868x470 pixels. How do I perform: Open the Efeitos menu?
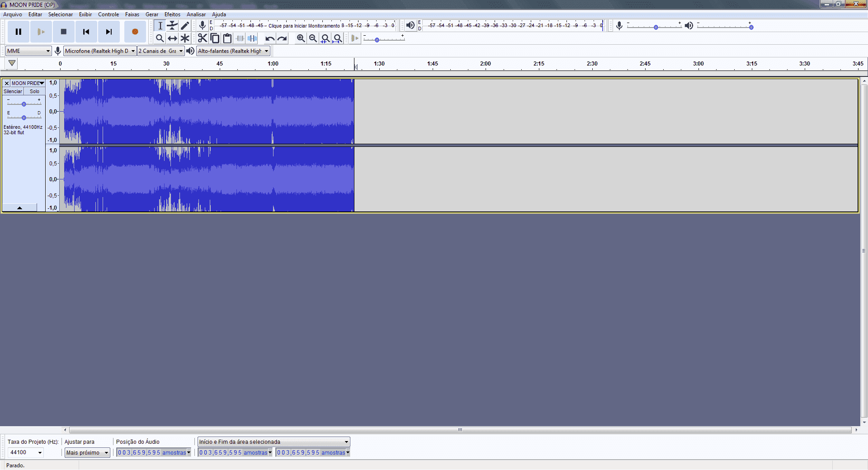(172, 14)
